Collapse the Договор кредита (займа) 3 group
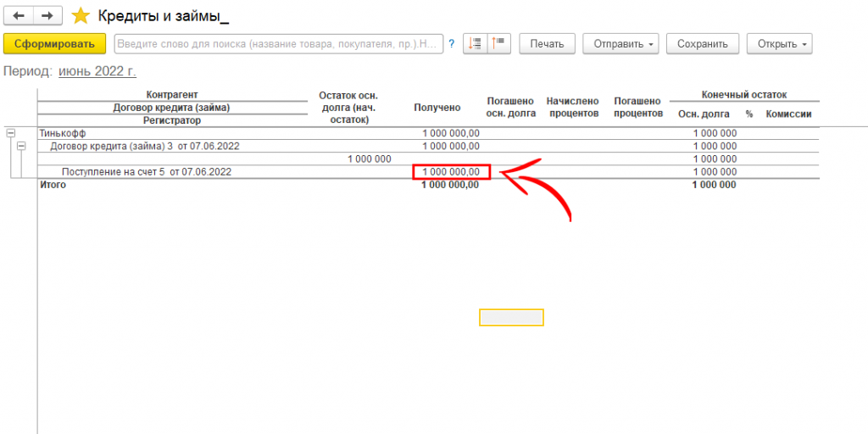 22,146
